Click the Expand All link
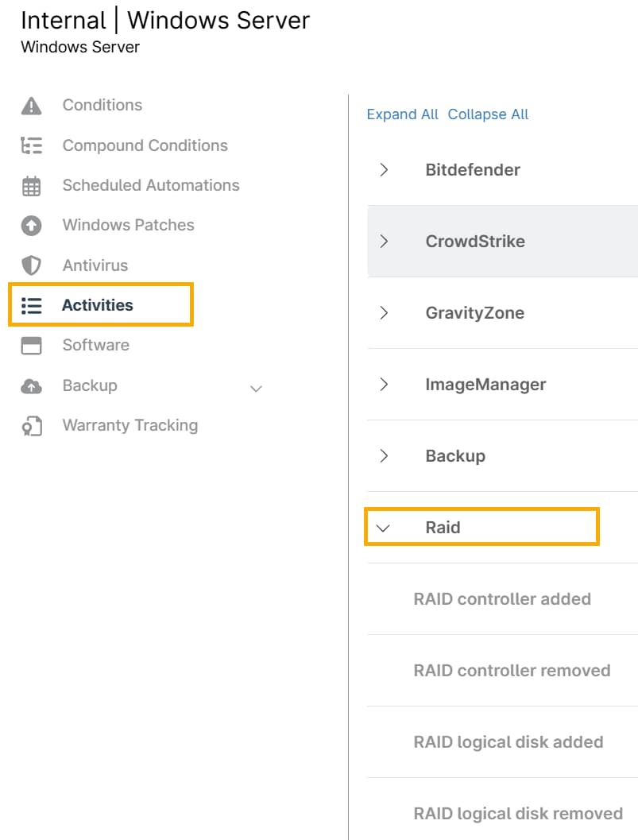 [402, 114]
